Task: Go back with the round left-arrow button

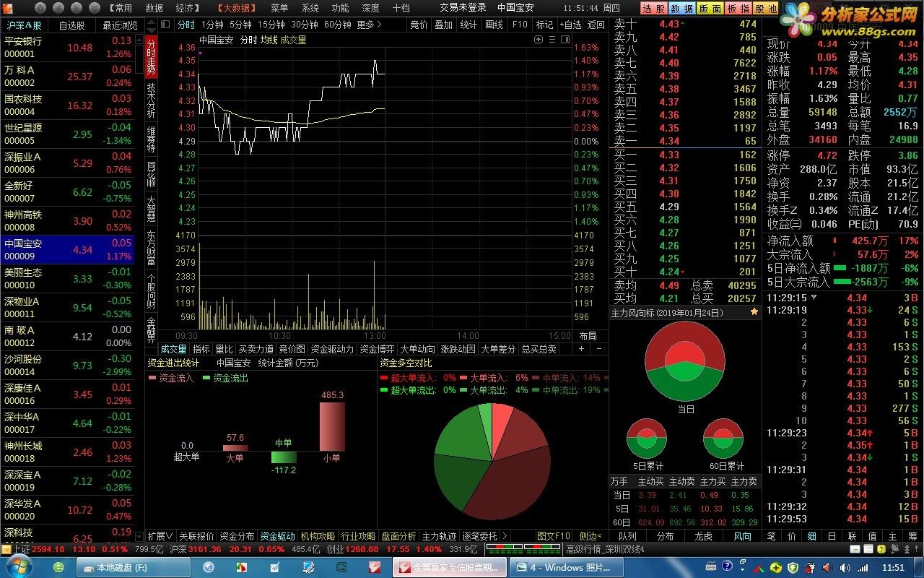Action: [58, 7]
